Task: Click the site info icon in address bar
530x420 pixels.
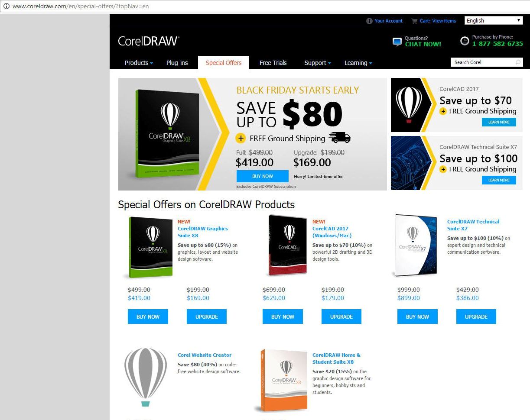Action: (6, 6)
